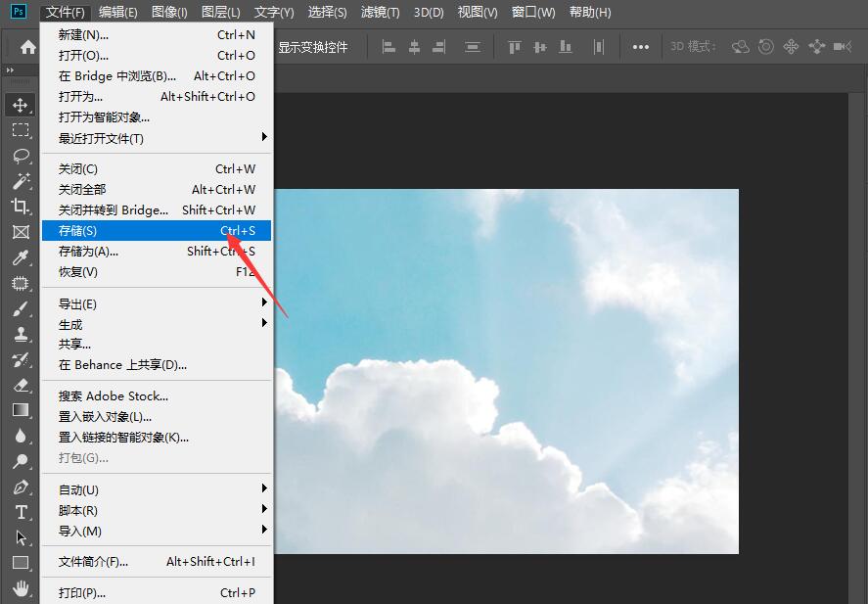Select the Type tool
Image resolution: width=868 pixels, height=604 pixels.
(x=21, y=512)
